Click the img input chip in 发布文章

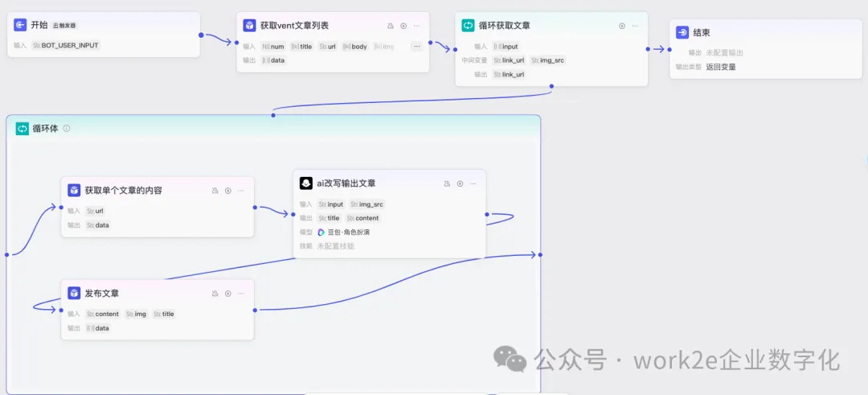(x=136, y=314)
